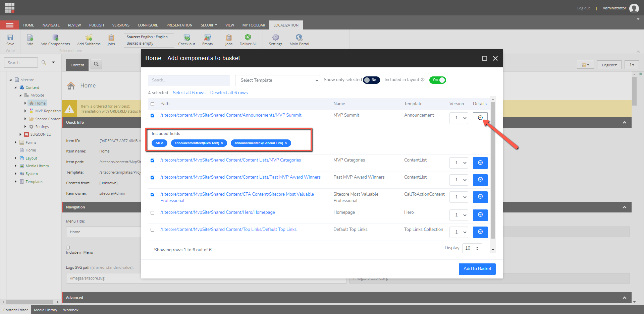Toggle the Show only selected switch
The image size is (644, 314).
[371, 80]
